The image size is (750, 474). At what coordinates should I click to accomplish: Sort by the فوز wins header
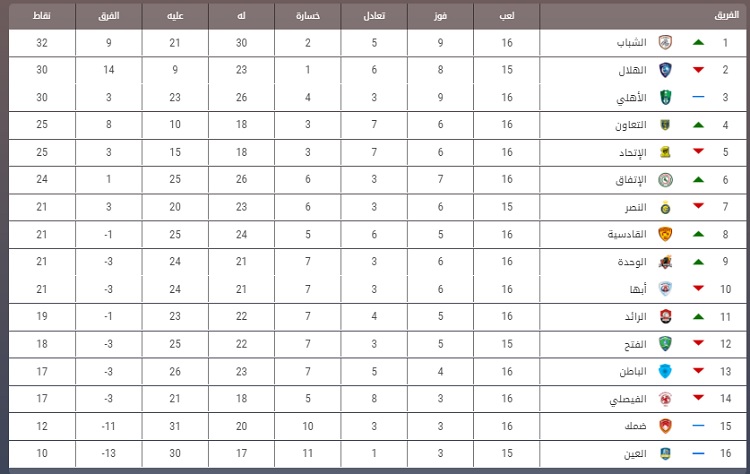[440, 16]
